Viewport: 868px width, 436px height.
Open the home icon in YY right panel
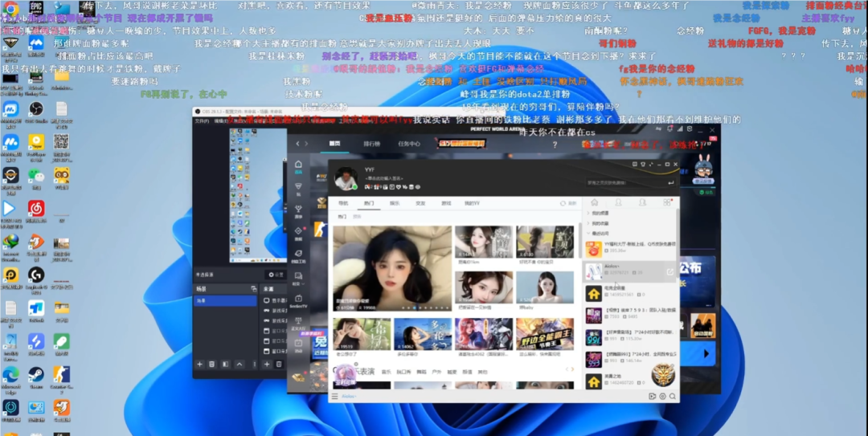click(x=595, y=202)
